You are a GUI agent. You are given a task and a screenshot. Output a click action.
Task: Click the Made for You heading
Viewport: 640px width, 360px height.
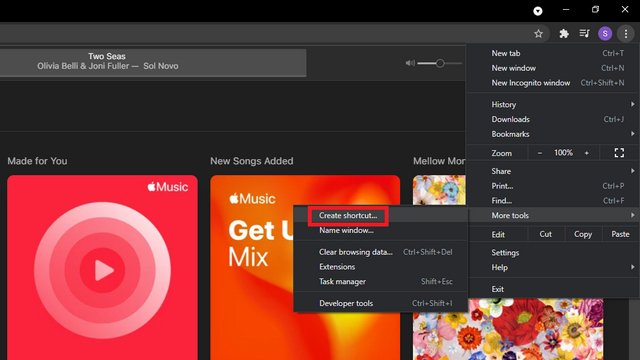click(37, 161)
